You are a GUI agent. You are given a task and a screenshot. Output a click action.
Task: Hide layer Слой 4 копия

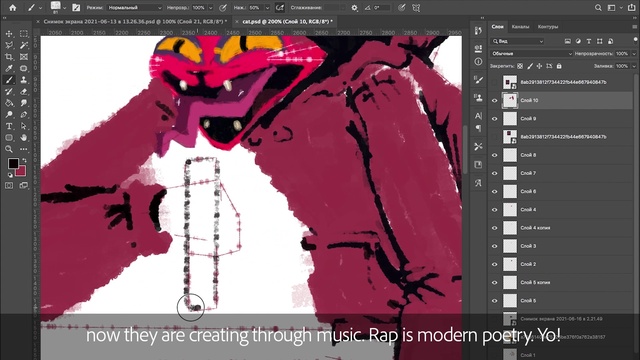pos(495,228)
